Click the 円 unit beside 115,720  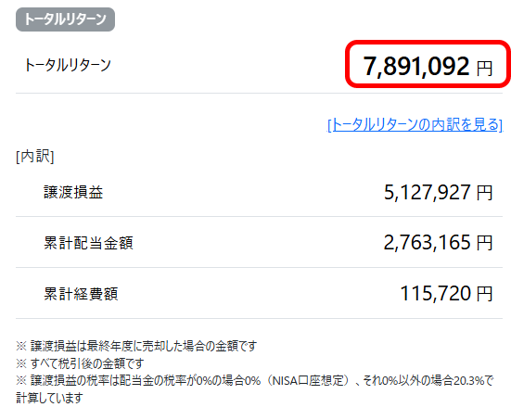click(485, 294)
